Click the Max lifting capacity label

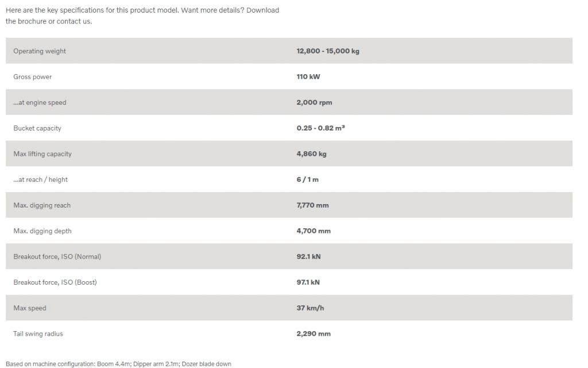click(42, 154)
